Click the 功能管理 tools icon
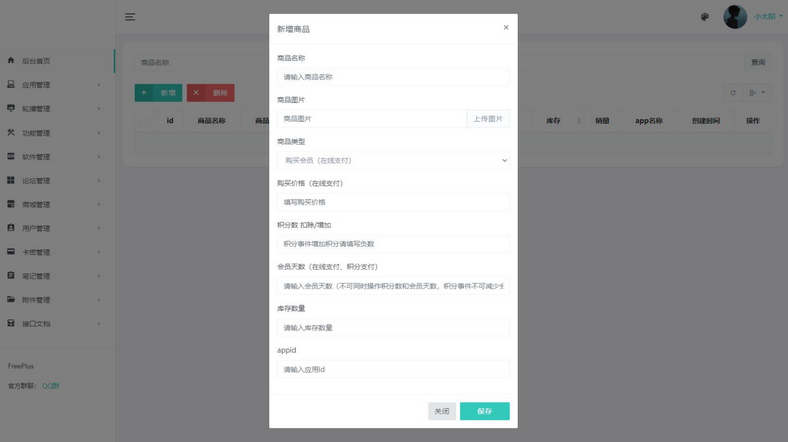788x442 pixels. click(11, 132)
